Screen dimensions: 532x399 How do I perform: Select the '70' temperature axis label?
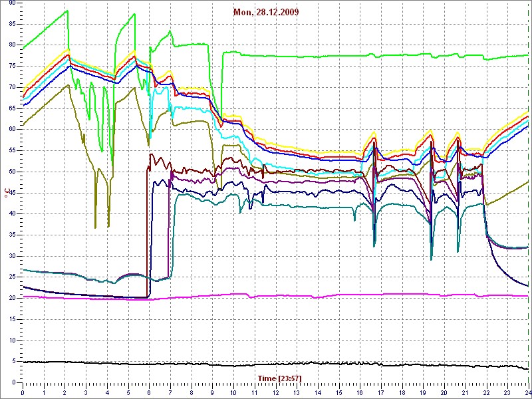pos(12,88)
